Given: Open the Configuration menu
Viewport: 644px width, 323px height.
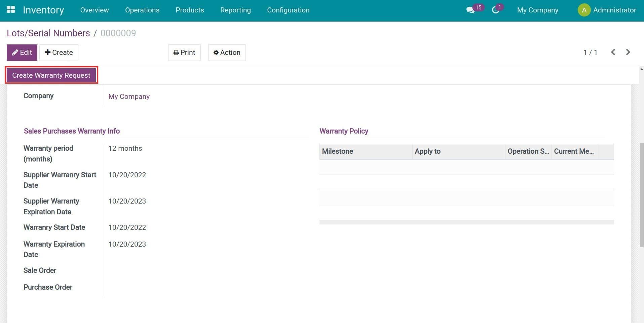Looking at the screenshot, I should [288, 10].
